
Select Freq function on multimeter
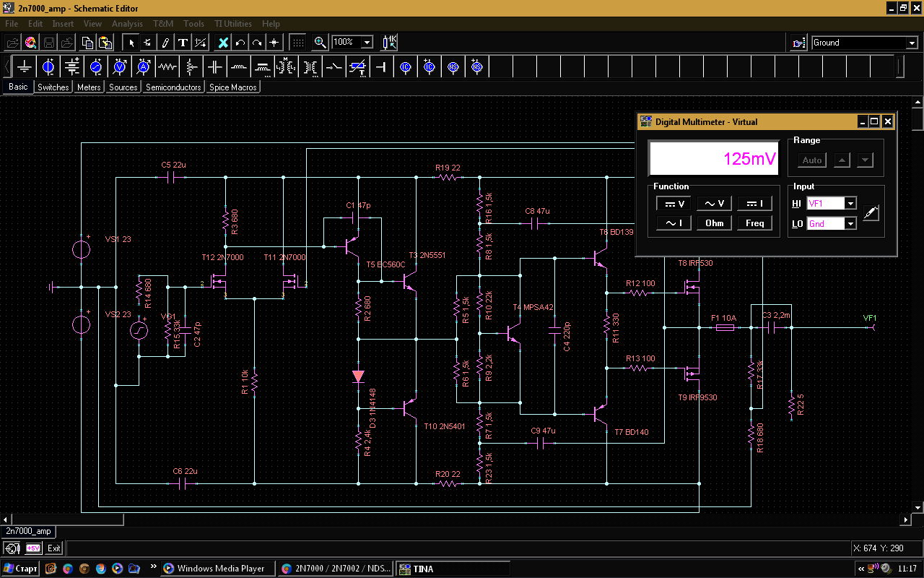click(x=754, y=223)
